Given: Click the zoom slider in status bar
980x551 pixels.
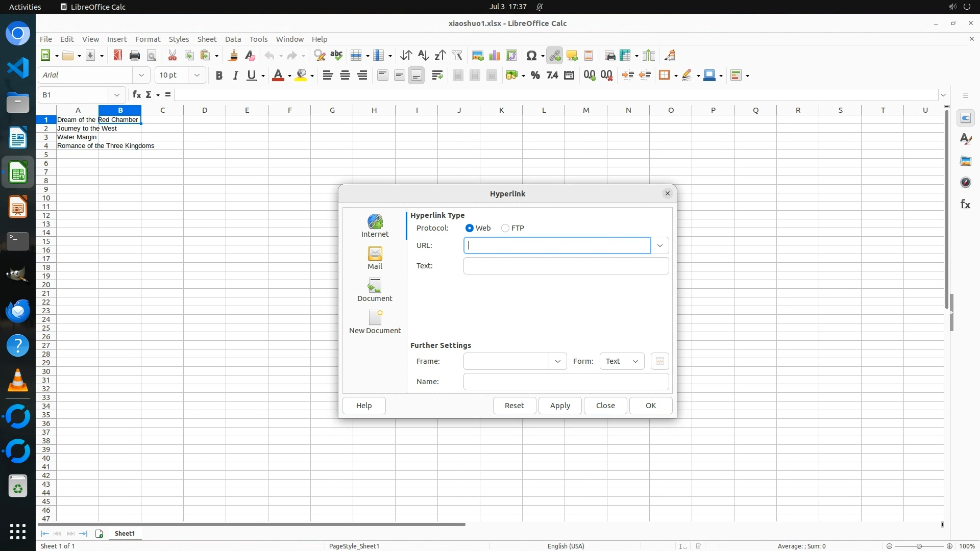Looking at the screenshot, I should [919, 546].
